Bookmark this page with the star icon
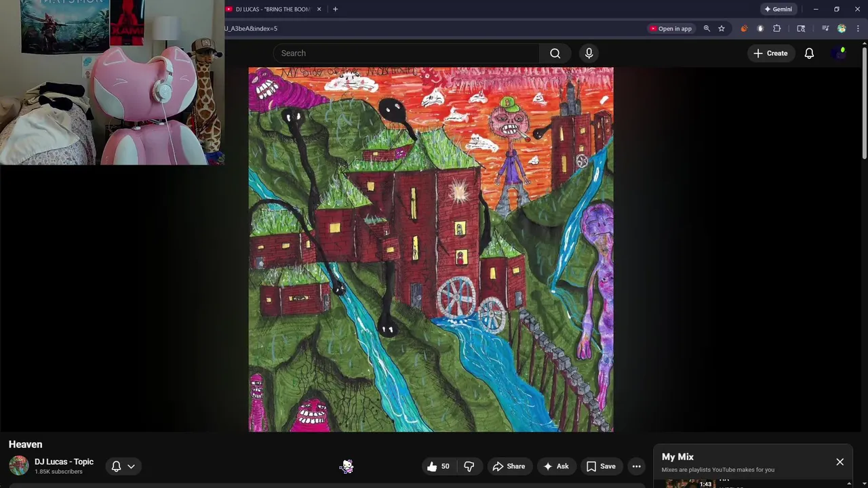 (722, 28)
